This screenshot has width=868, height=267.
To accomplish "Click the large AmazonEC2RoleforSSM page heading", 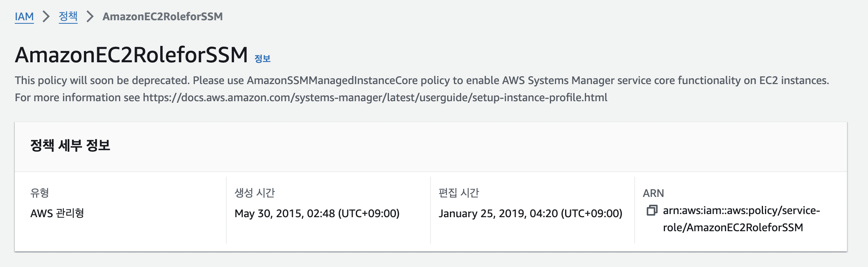I will (131, 54).
